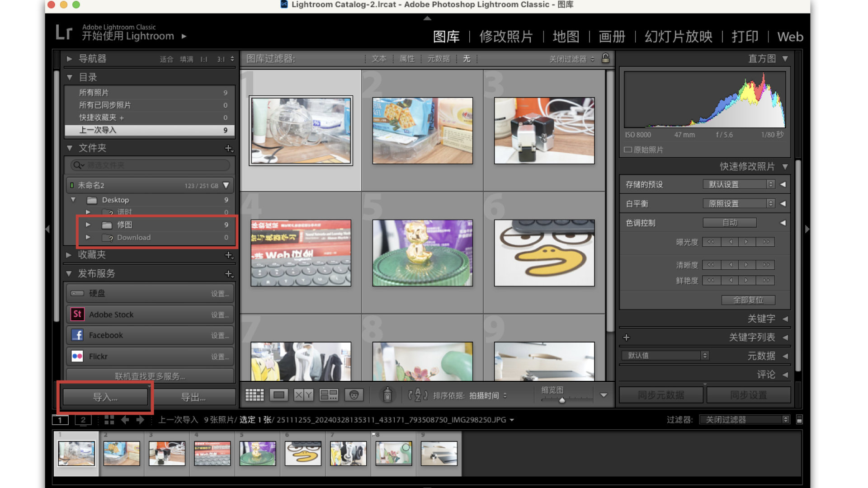Go forward with the right arrow in filmstrip bar
The width and height of the screenshot is (868, 488).
point(140,420)
